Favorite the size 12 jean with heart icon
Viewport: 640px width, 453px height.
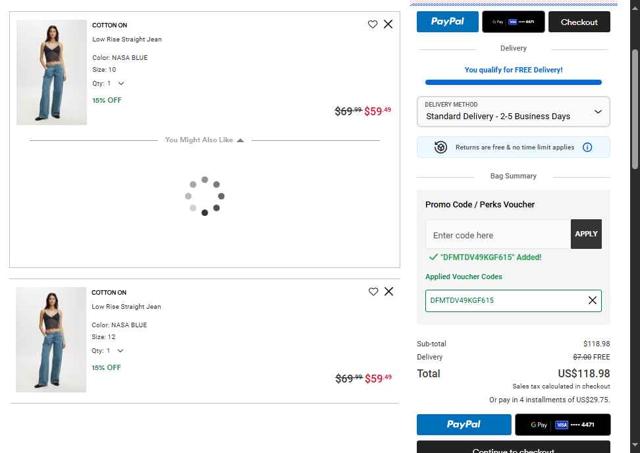[x=373, y=291]
